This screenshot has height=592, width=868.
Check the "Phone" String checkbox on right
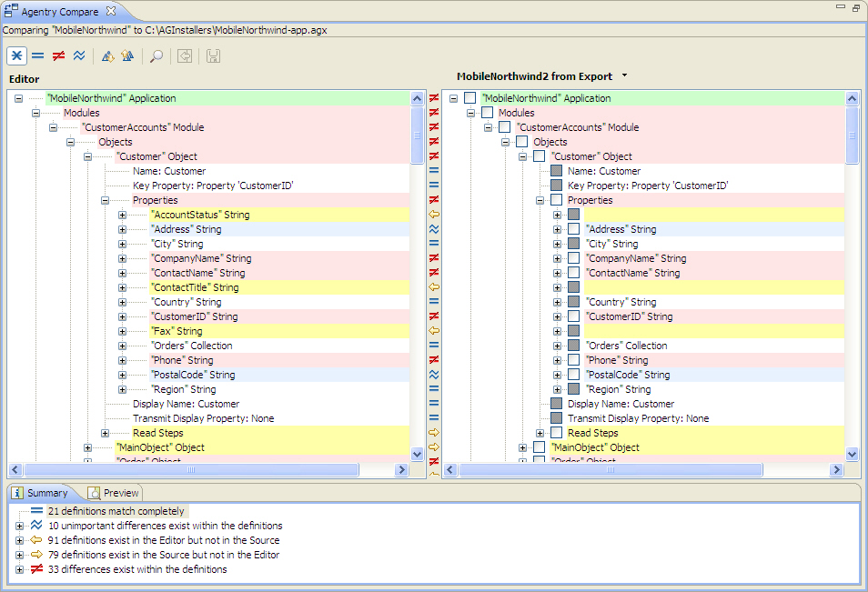pos(574,360)
